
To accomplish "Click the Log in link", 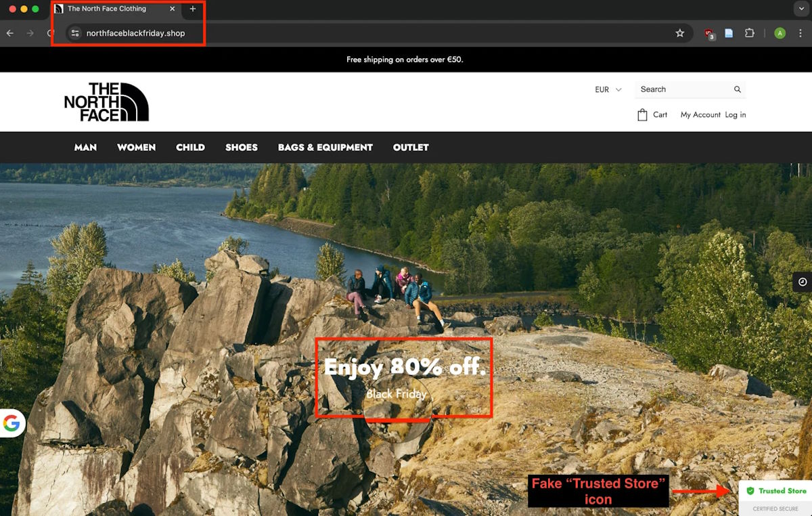I will tap(736, 115).
